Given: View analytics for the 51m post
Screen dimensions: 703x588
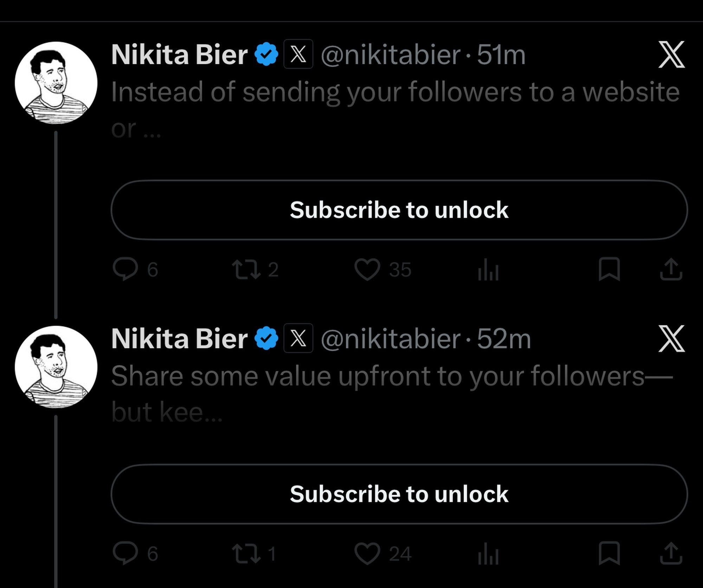Looking at the screenshot, I should [488, 270].
